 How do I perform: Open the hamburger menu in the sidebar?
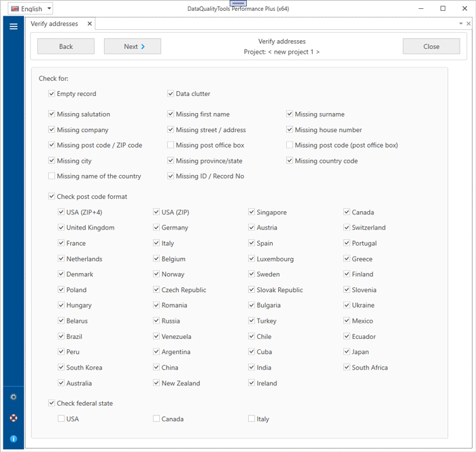(13, 27)
